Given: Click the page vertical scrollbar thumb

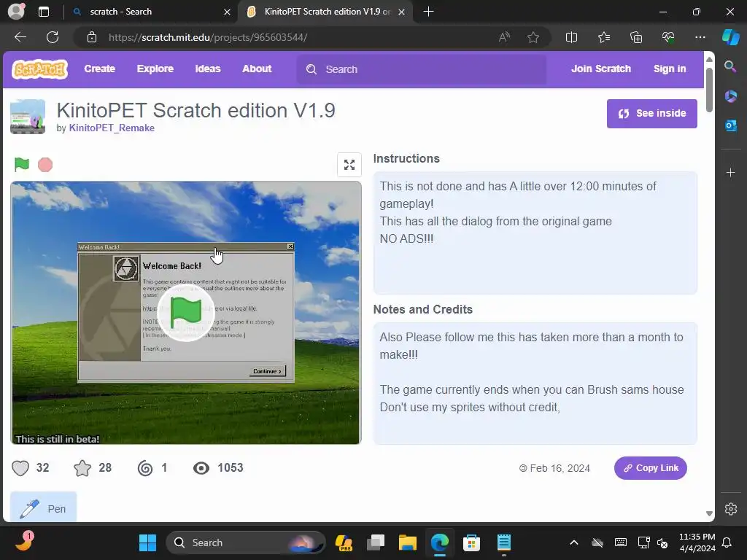Looking at the screenshot, I should click(x=709, y=90).
